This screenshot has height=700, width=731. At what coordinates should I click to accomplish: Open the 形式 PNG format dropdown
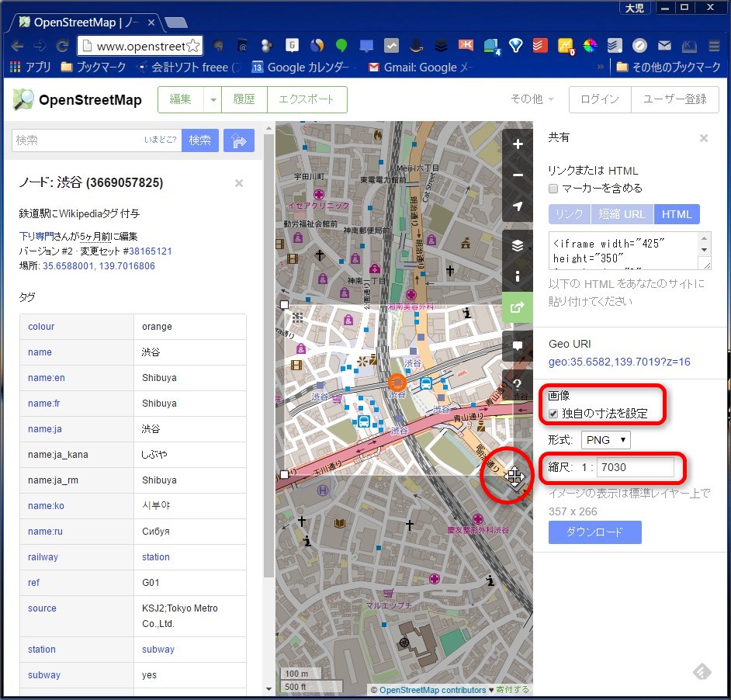[605, 440]
